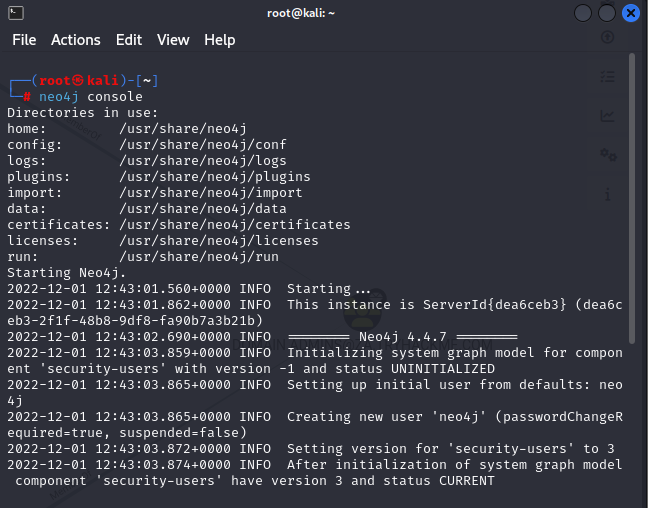Screen dimensions: 648x508
Task: Click the terminal's vertical scrollbar
Action: (x=631, y=200)
